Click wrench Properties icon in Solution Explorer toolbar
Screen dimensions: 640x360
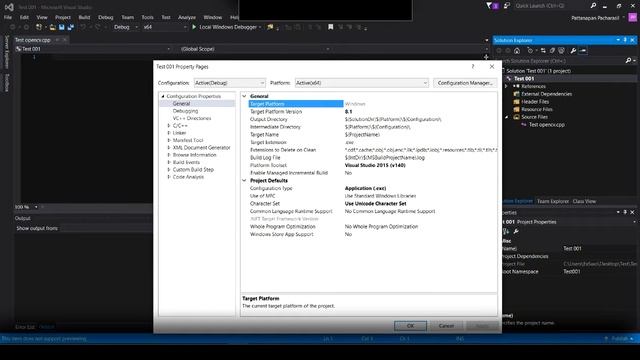(x=573, y=51)
